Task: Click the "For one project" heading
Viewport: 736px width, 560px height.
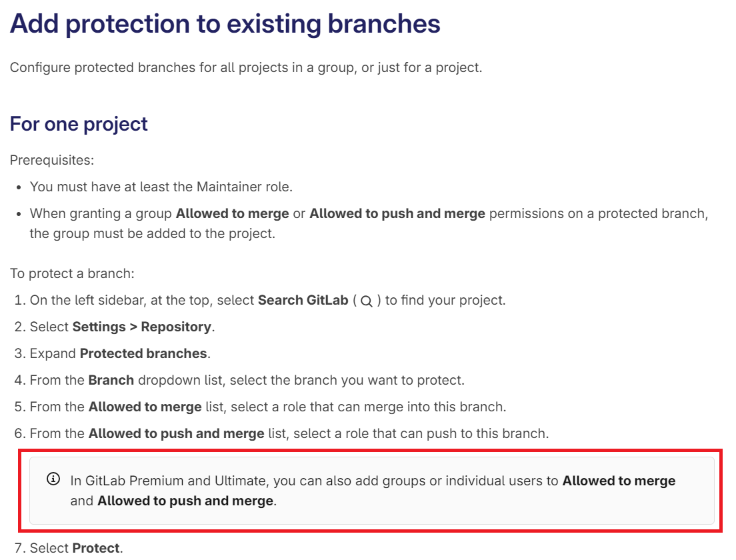Action: coord(79,124)
